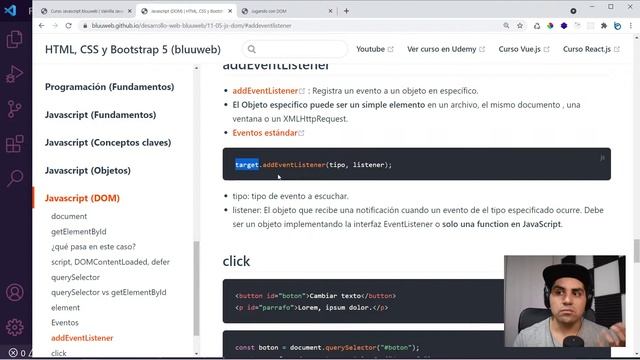This screenshot has width=640, height=360.
Task: Open Curso Vue.js link
Action: coord(524,49)
